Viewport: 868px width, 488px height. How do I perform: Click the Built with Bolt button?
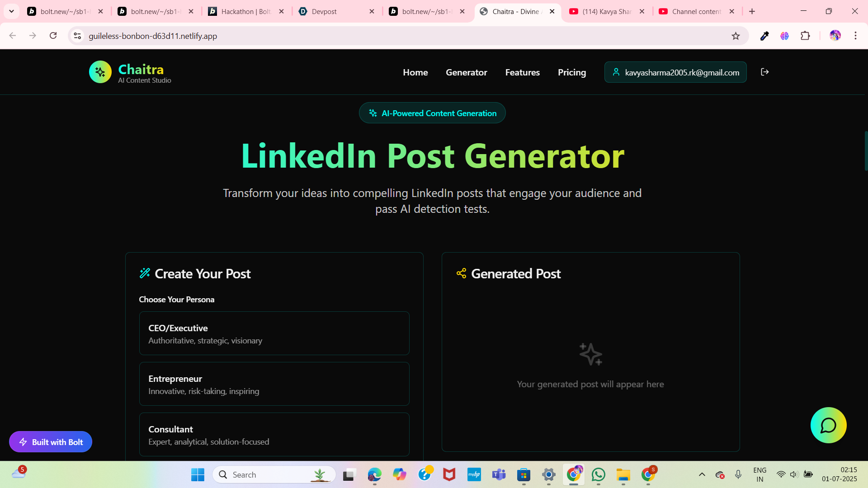[x=51, y=442]
